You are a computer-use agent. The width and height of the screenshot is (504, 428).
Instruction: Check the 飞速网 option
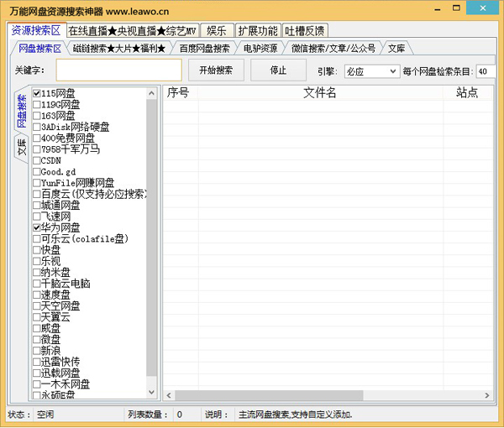click(x=36, y=217)
